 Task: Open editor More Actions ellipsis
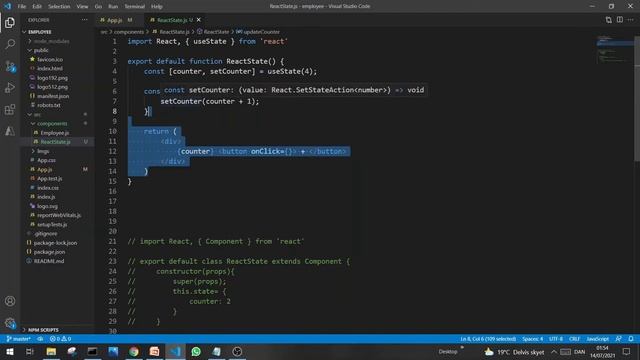(x=631, y=20)
